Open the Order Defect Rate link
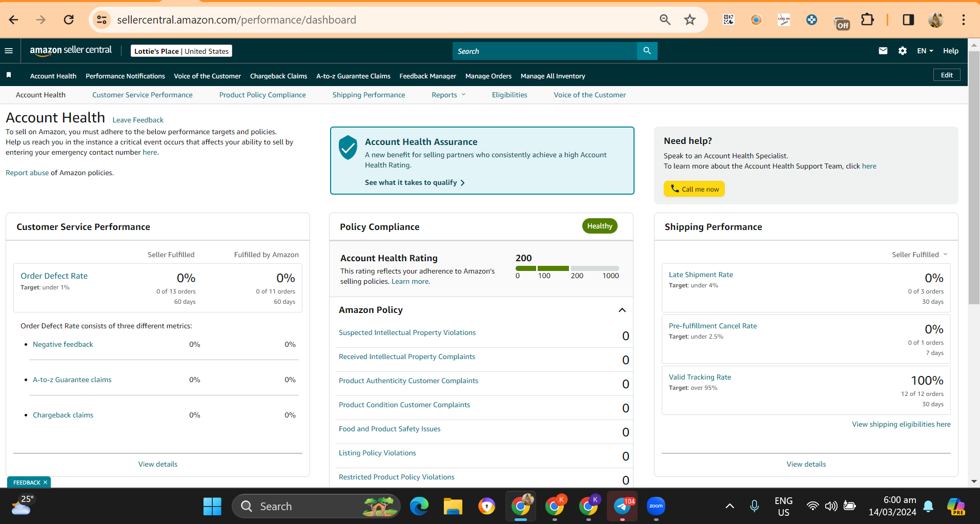The image size is (980, 524). tap(54, 276)
